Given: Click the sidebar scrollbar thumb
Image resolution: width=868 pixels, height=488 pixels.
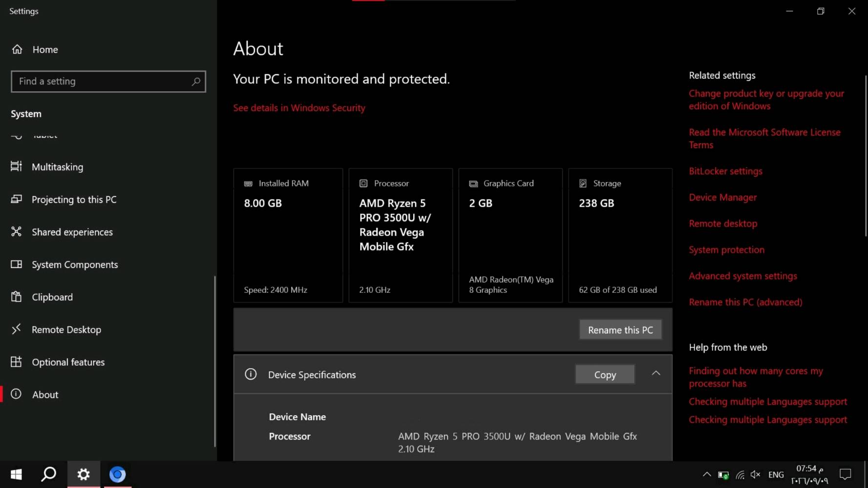Looking at the screenshot, I should pos(215,361).
